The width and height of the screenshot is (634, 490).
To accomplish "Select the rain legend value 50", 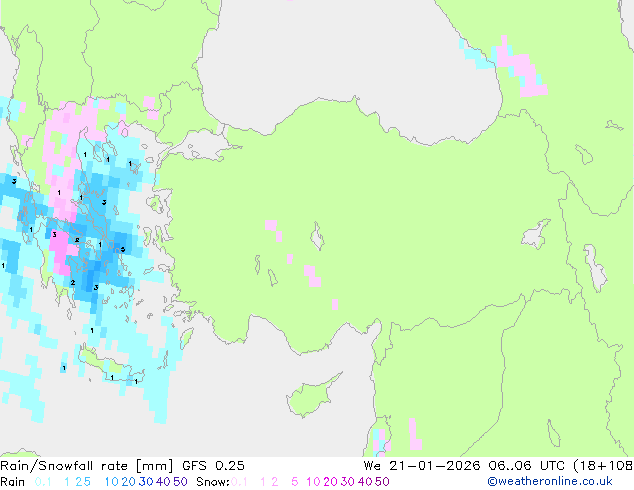I will (180, 482).
